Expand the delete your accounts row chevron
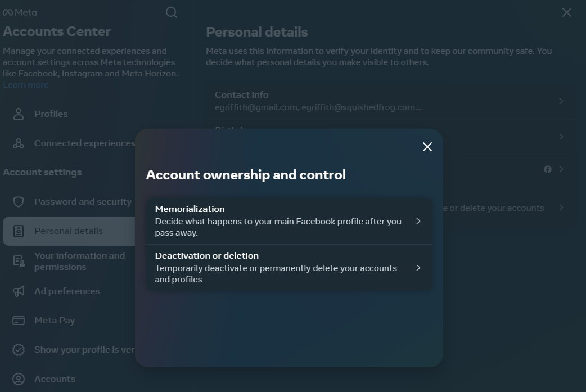This screenshot has width=586, height=392. 561,208
